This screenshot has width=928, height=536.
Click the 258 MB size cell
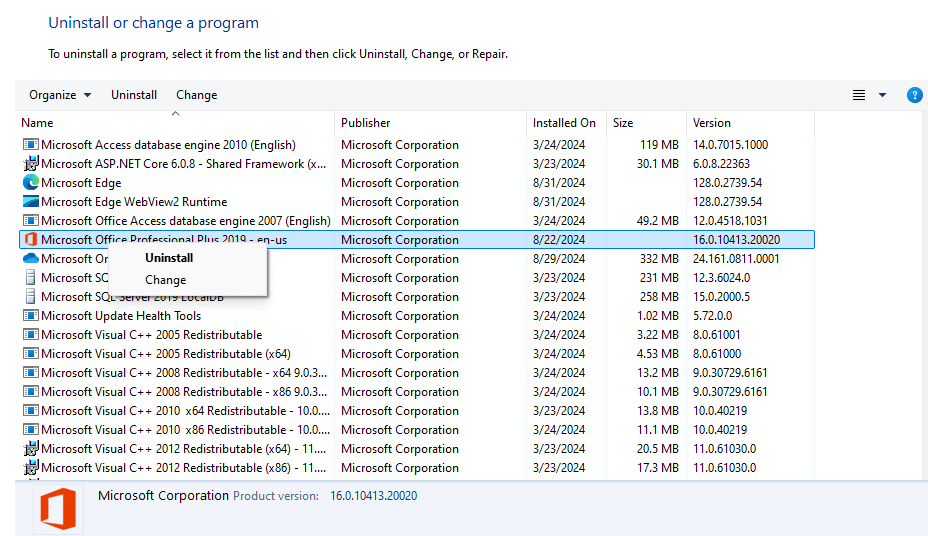coord(659,296)
